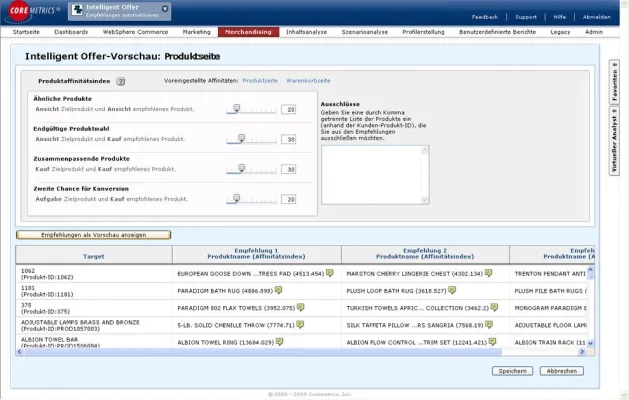Click Empfehlungen als Vorschau anzeigen button
Screen dimensions: 629x400
click(93, 234)
